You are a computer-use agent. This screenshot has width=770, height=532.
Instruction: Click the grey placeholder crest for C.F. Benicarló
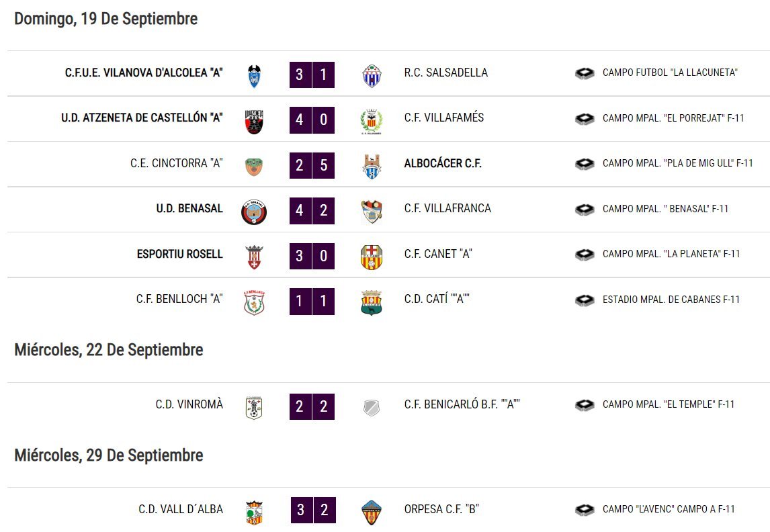[x=372, y=408]
